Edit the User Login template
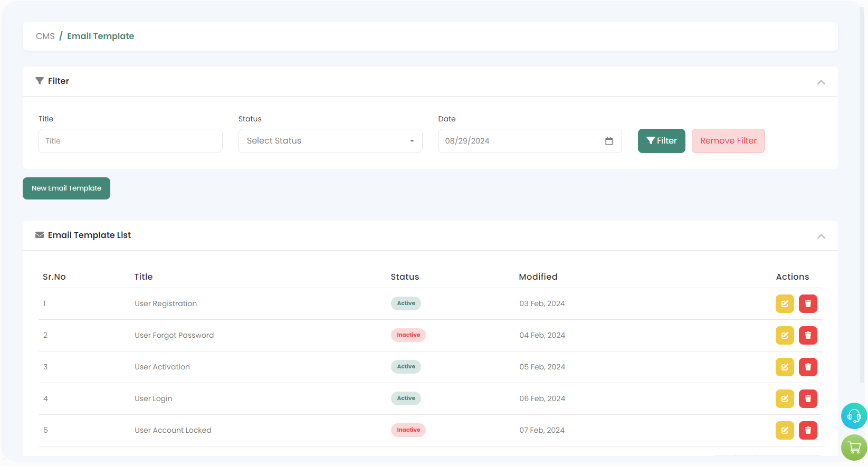This screenshot has width=868, height=466. pyautogui.click(x=785, y=398)
